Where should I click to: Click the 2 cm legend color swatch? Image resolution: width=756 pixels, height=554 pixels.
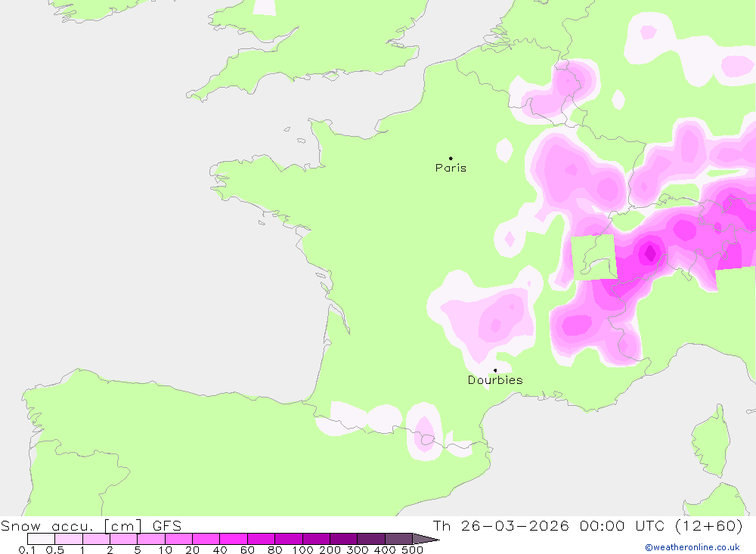[x=123, y=539]
